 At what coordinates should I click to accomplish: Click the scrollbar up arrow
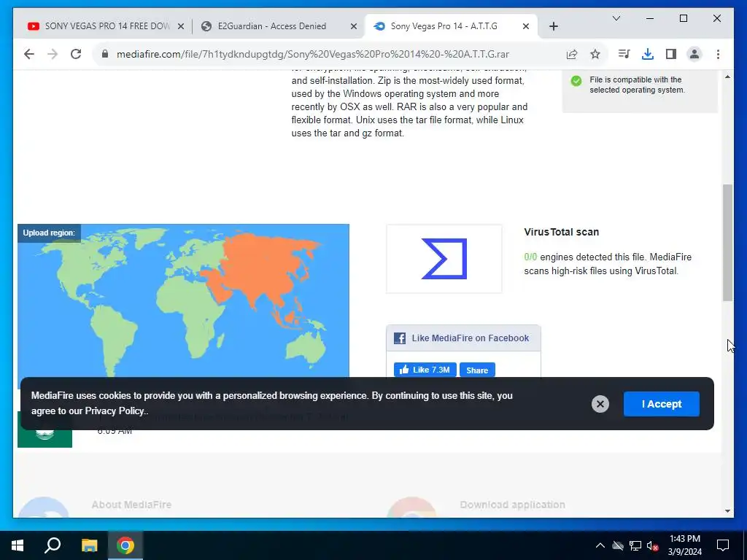point(727,77)
